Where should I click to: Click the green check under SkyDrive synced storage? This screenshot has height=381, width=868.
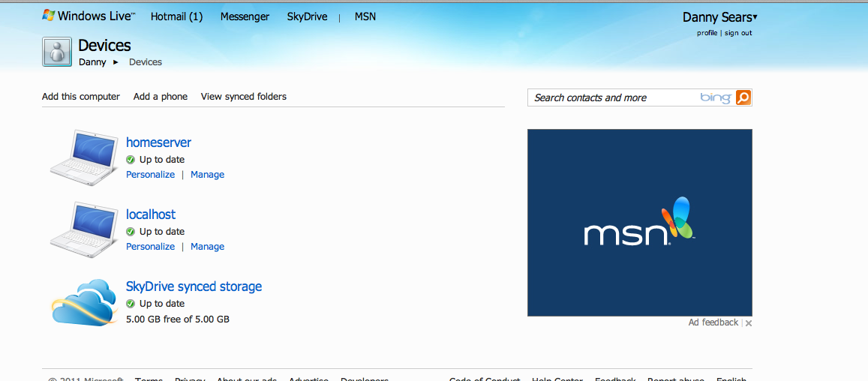[131, 304]
